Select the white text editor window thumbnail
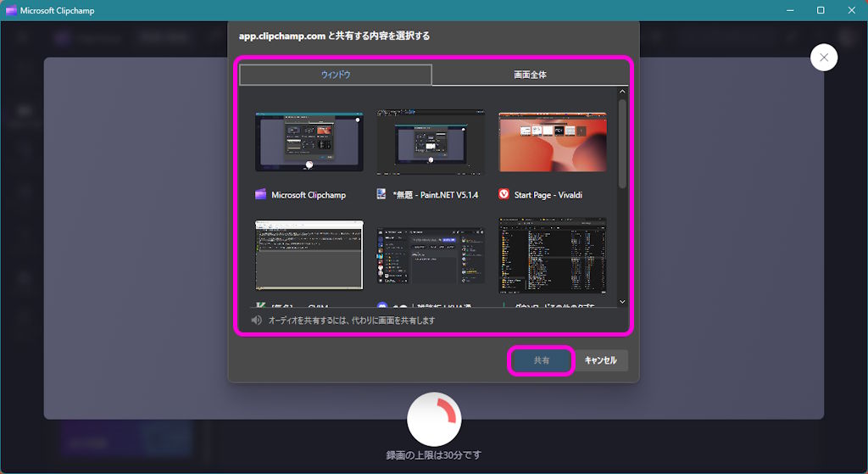Image resolution: width=868 pixels, height=474 pixels. pyautogui.click(x=309, y=254)
